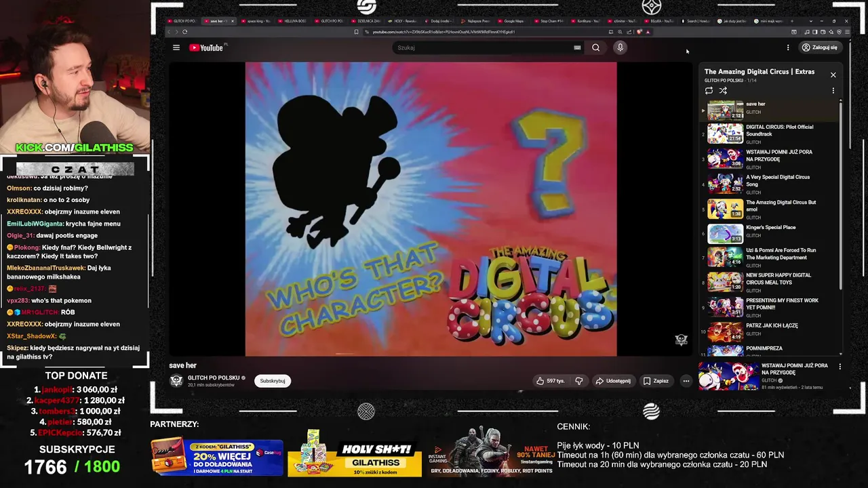Click the share icon in address bar
This screenshot has width=868, height=488.
629,32
